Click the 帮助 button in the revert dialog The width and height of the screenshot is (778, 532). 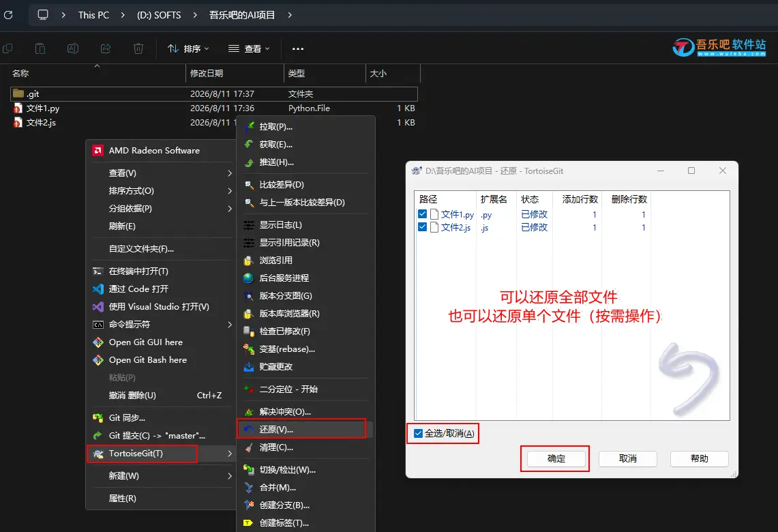click(699, 458)
